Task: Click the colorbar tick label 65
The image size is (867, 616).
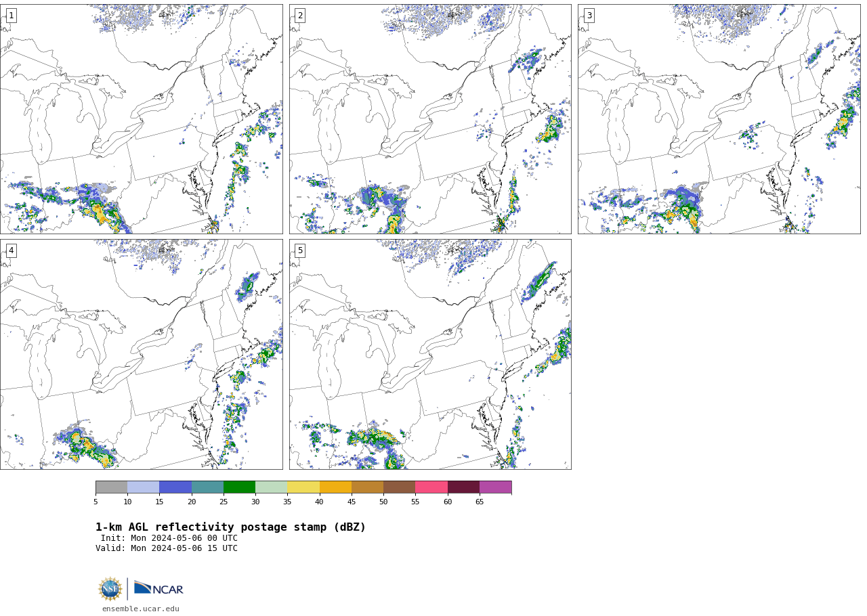Action: (x=480, y=502)
